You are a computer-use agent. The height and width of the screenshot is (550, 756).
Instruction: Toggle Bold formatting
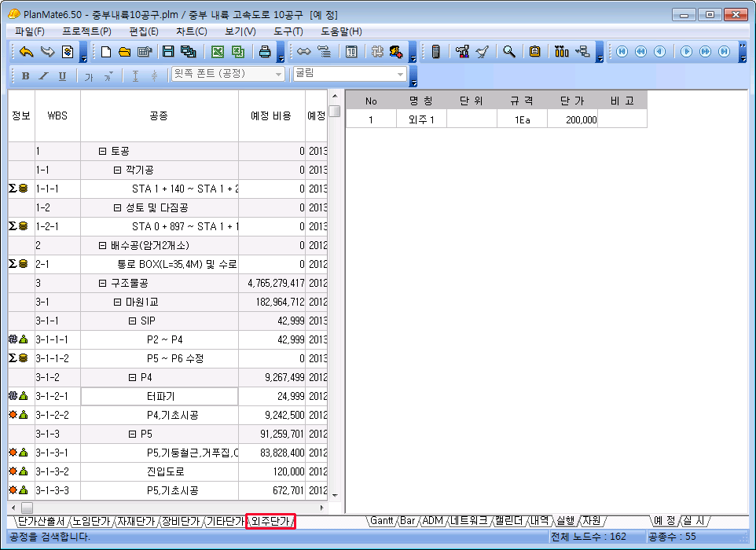pos(25,75)
